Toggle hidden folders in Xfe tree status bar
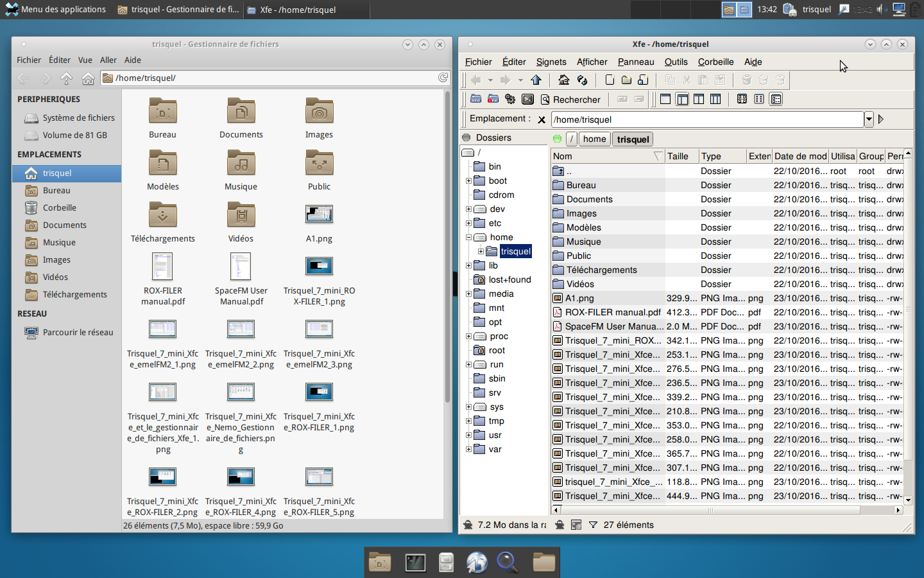The height and width of the screenshot is (578, 924). point(468,525)
